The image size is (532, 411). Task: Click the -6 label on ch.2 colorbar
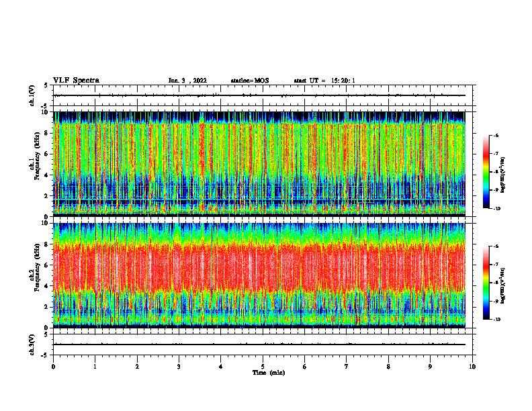(496, 246)
